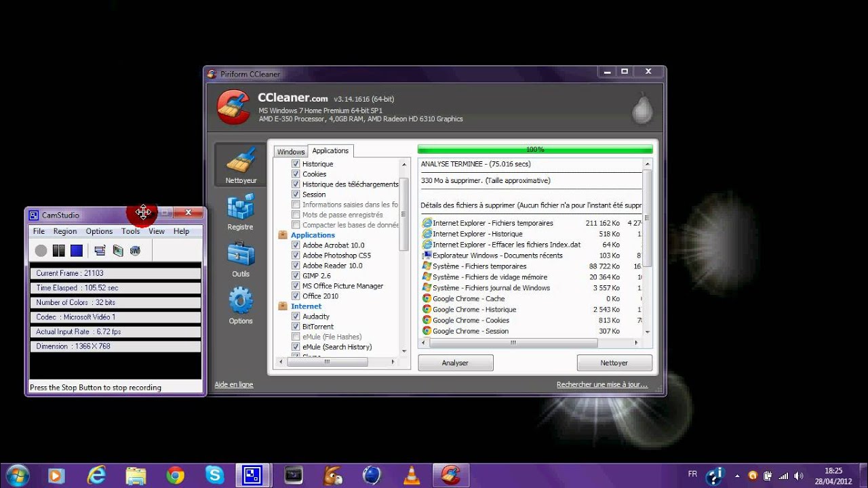Click the CamStudio title bar icon
The height and width of the screenshot is (488, 868).
point(34,215)
